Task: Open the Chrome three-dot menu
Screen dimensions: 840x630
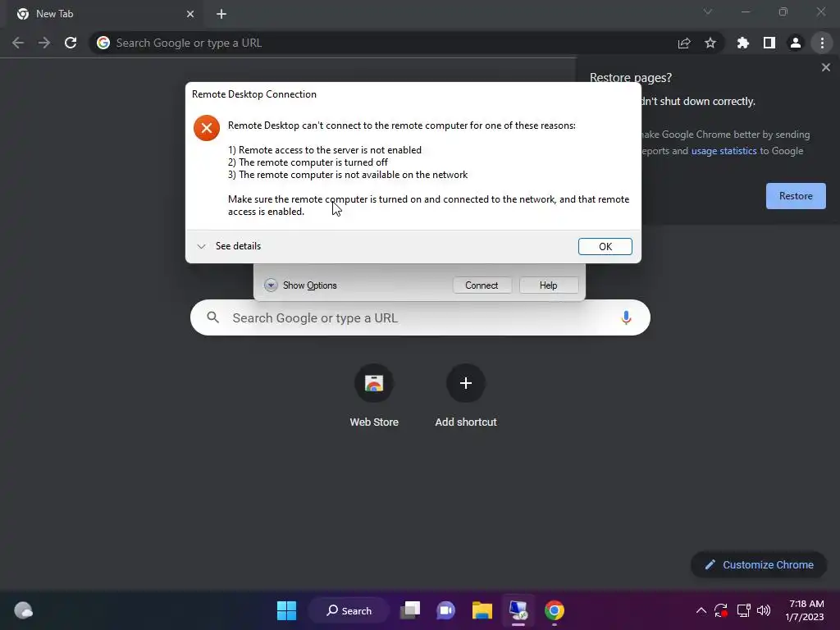Action: click(x=822, y=43)
